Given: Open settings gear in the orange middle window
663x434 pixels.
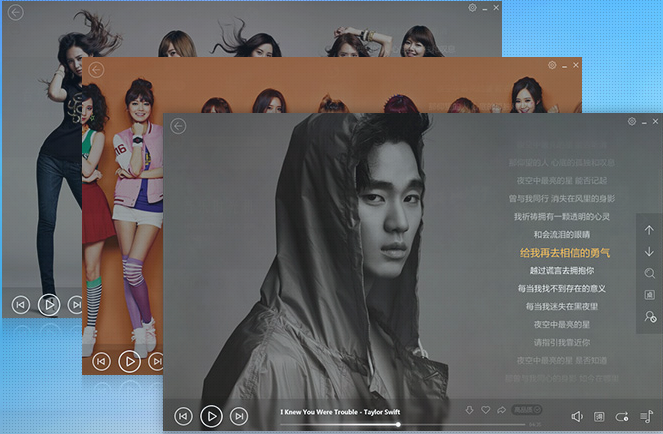Looking at the screenshot, I should [x=552, y=65].
